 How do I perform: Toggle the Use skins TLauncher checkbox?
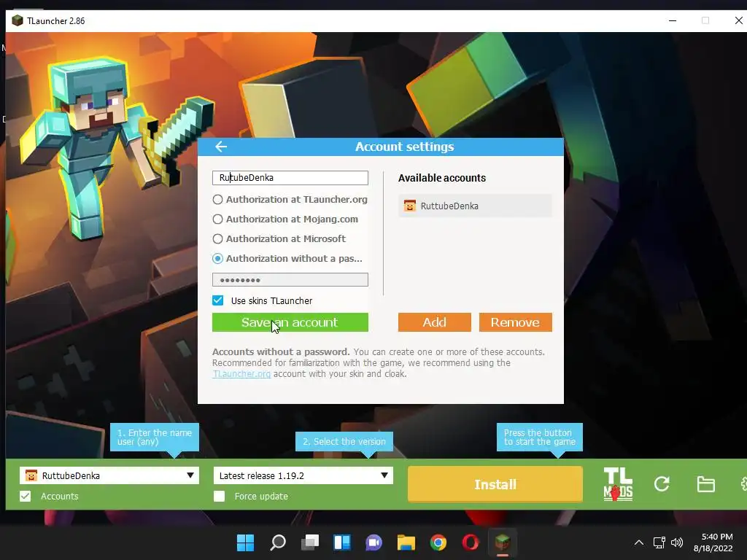pyautogui.click(x=217, y=300)
